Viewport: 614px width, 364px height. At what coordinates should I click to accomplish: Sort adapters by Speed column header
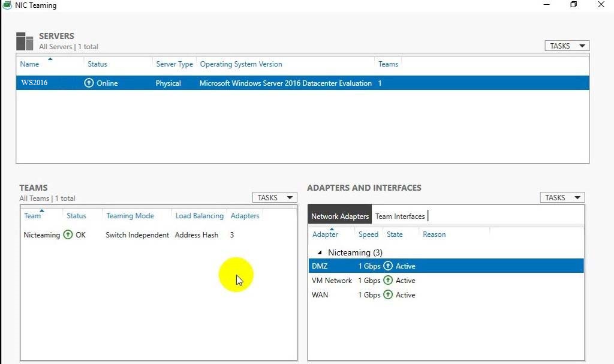369,234
